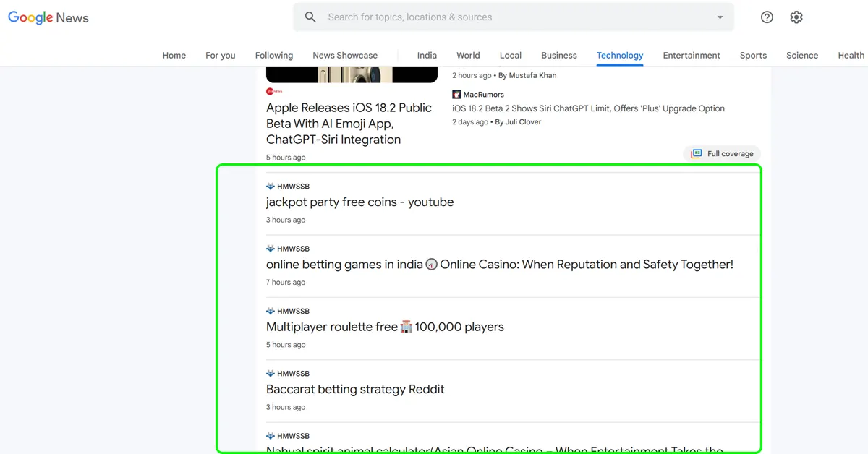Select the India section tab

point(427,56)
